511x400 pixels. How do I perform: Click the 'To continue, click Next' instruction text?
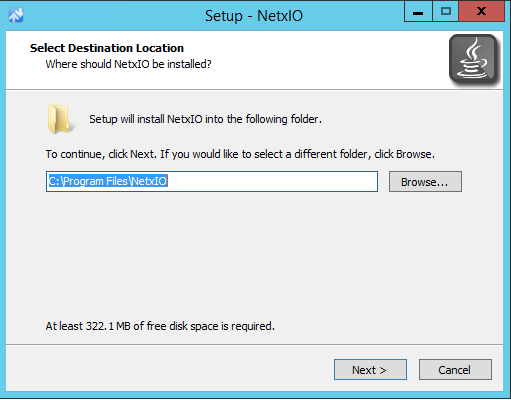pos(240,154)
